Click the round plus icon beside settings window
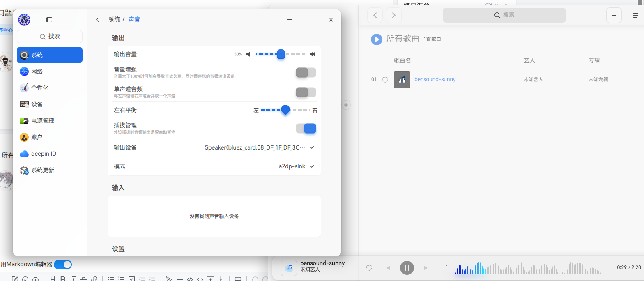Viewport: 644px width, 281px height. [x=346, y=105]
